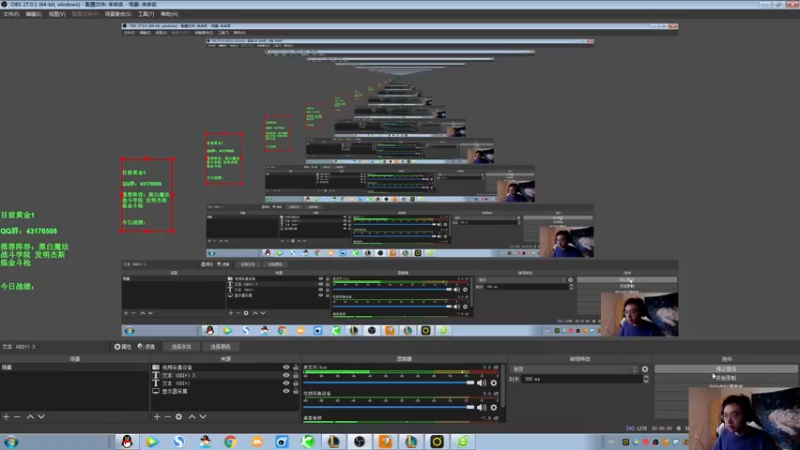Open green circular browser icon on taskbar

tap(463, 441)
